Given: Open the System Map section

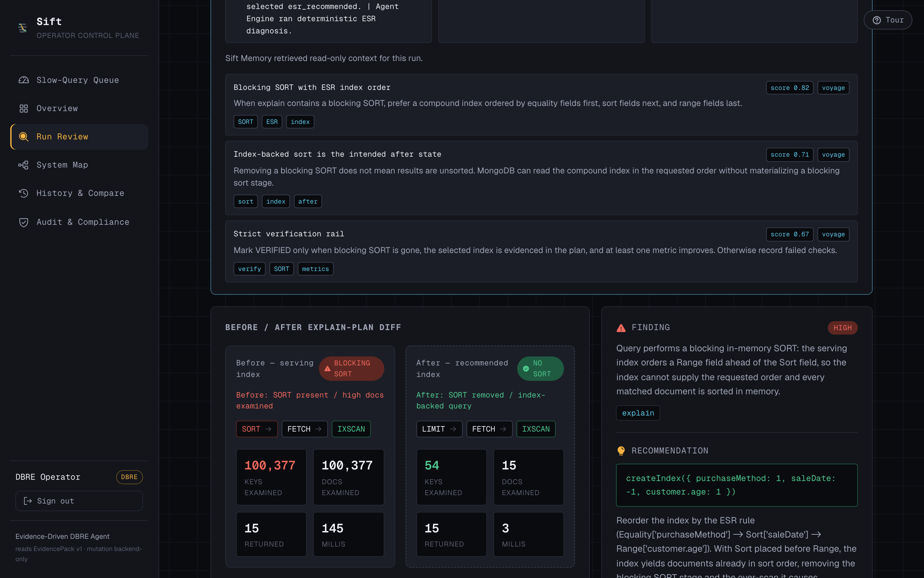Looking at the screenshot, I should 79,165.
